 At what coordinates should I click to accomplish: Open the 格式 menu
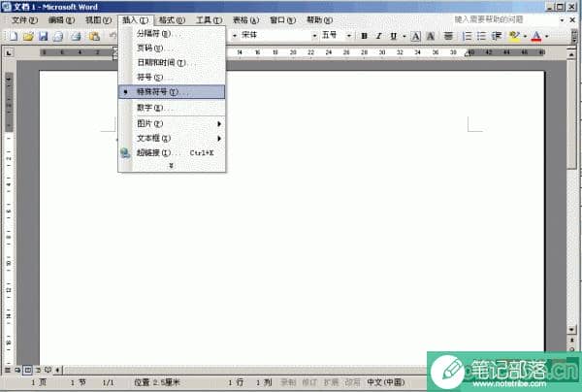tap(172, 20)
